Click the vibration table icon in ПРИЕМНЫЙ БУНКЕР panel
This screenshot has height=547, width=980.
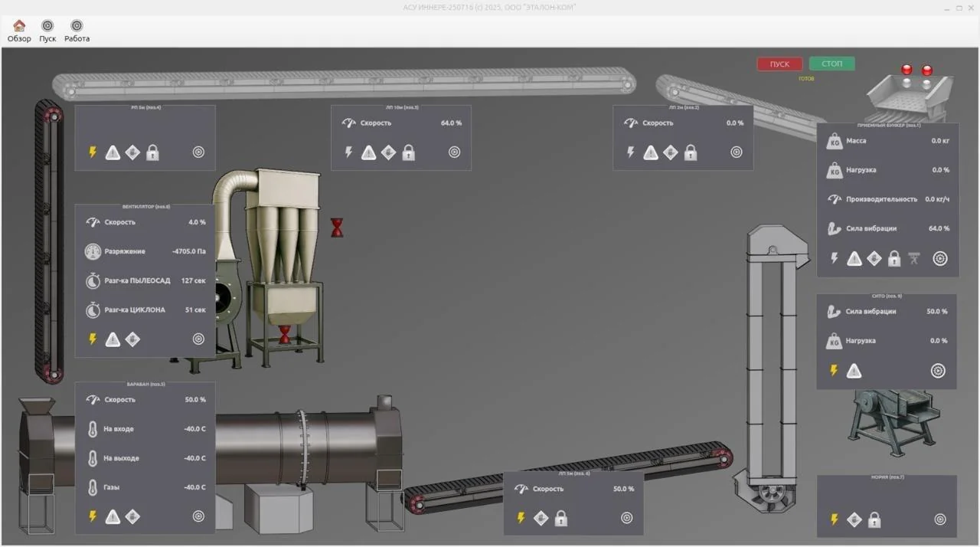(x=914, y=259)
